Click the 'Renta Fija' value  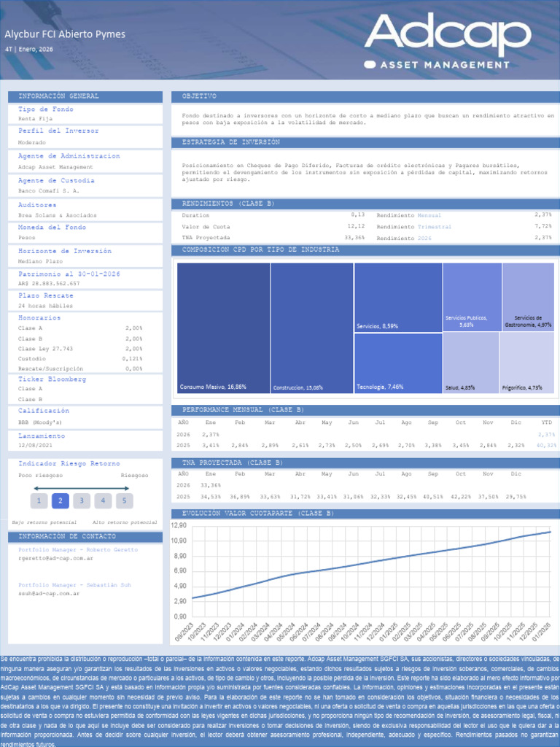coord(35,119)
